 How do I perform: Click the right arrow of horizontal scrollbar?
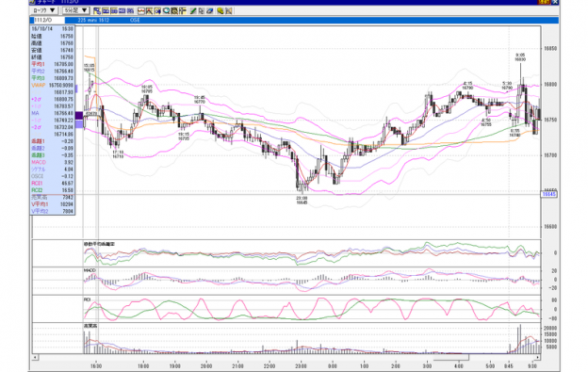(x=538, y=357)
